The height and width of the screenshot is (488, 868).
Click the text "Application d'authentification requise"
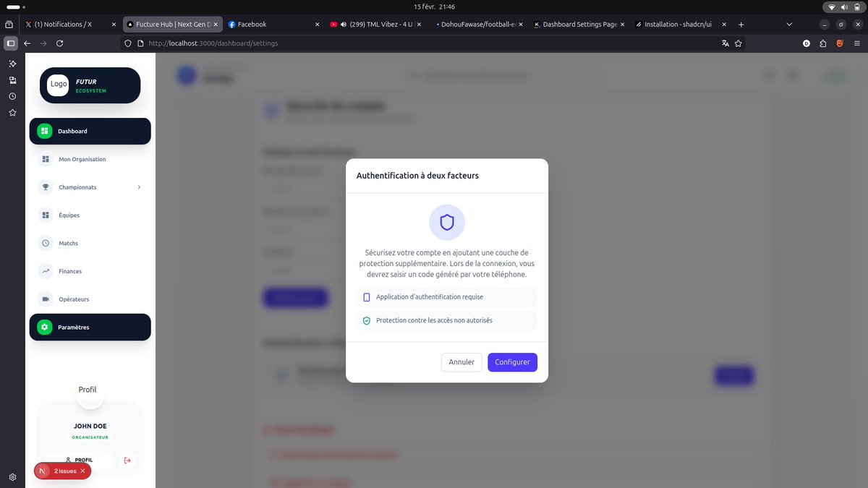(430, 297)
